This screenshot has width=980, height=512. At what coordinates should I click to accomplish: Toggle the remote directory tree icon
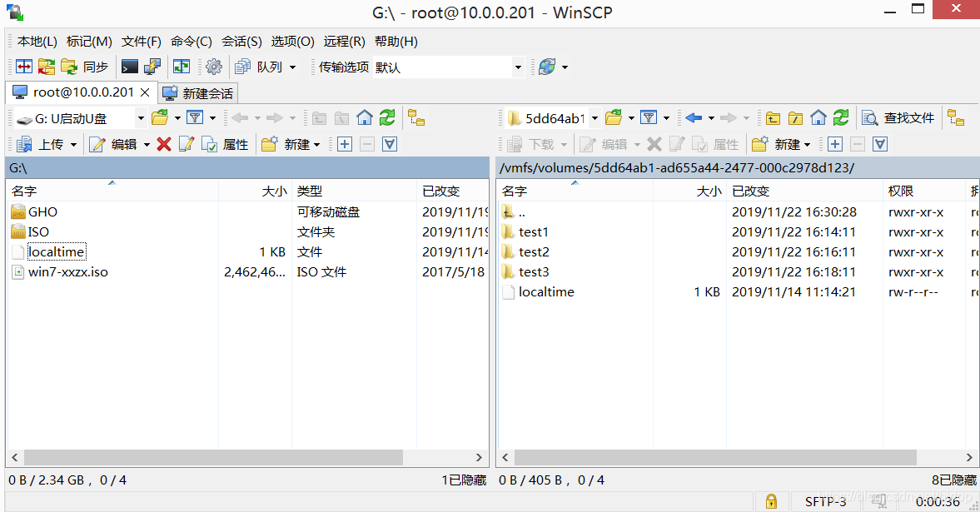(956, 117)
